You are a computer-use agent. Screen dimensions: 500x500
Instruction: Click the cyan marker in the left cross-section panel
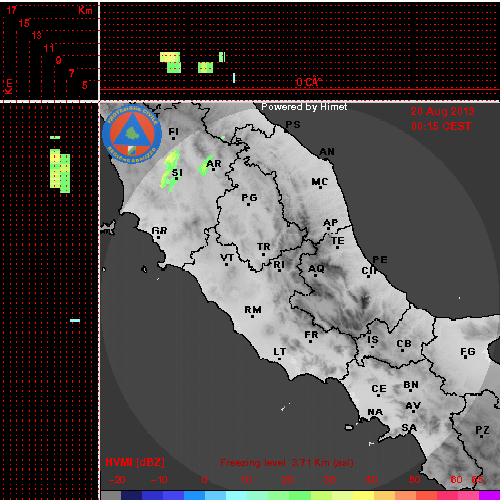[x=75, y=321]
